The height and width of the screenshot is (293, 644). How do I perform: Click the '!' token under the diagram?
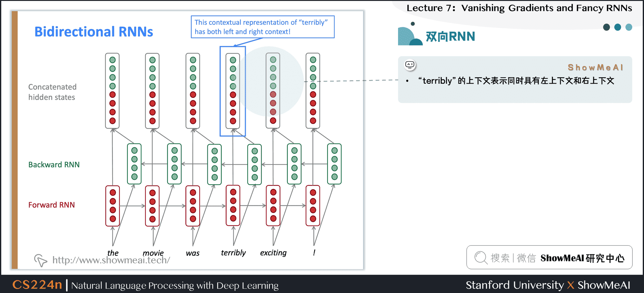click(x=314, y=253)
